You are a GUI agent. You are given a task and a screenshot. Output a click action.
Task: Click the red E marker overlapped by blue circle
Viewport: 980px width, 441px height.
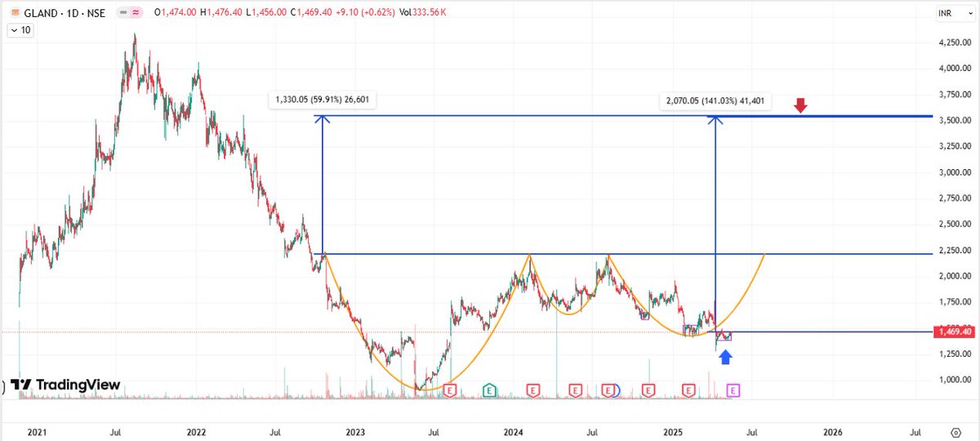(607, 390)
